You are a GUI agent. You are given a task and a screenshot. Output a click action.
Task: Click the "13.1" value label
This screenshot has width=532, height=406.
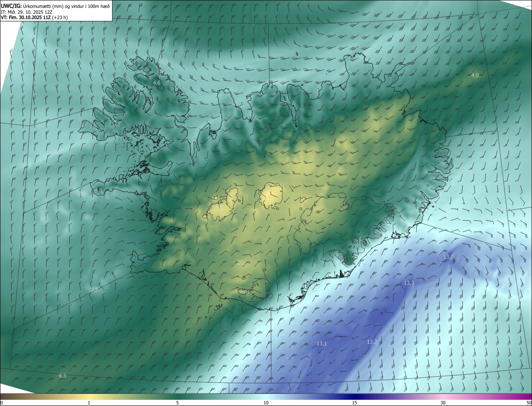coord(322,344)
